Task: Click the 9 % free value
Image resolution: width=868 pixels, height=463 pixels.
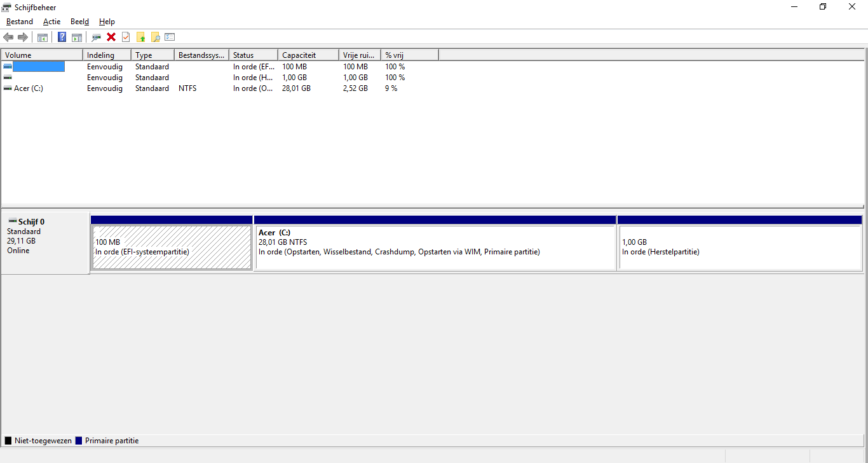Action: (x=391, y=88)
